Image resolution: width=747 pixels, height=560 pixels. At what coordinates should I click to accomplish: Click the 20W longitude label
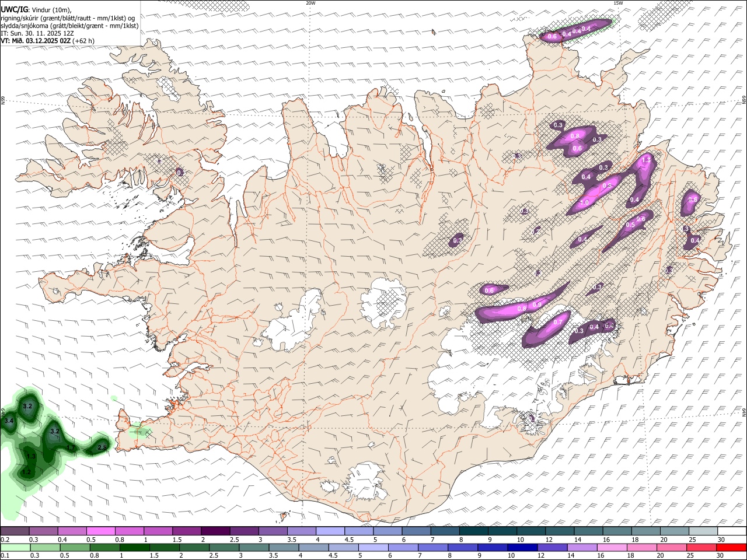click(x=310, y=3)
